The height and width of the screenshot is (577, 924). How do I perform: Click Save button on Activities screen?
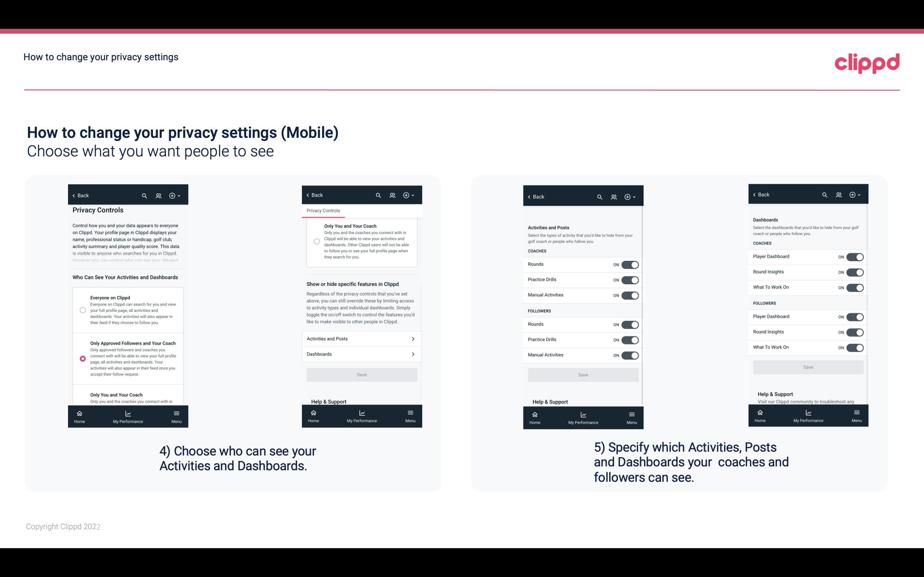pyautogui.click(x=582, y=373)
